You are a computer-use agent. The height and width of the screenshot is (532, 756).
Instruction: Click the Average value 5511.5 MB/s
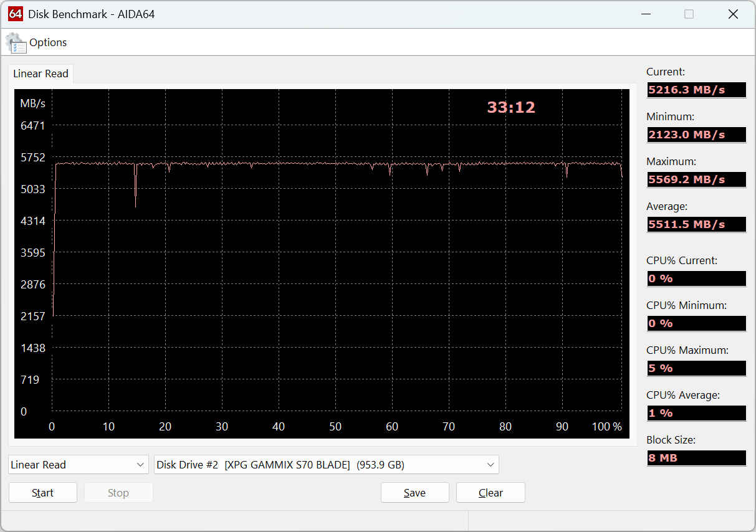(696, 224)
